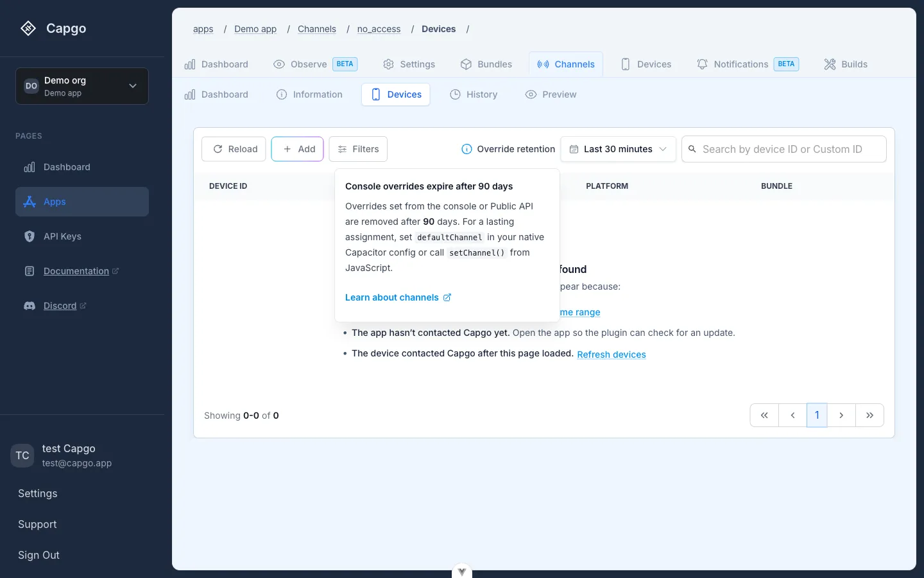Click the API Keys shield icon
Screen dimensions: 924x578
point(30,236)
